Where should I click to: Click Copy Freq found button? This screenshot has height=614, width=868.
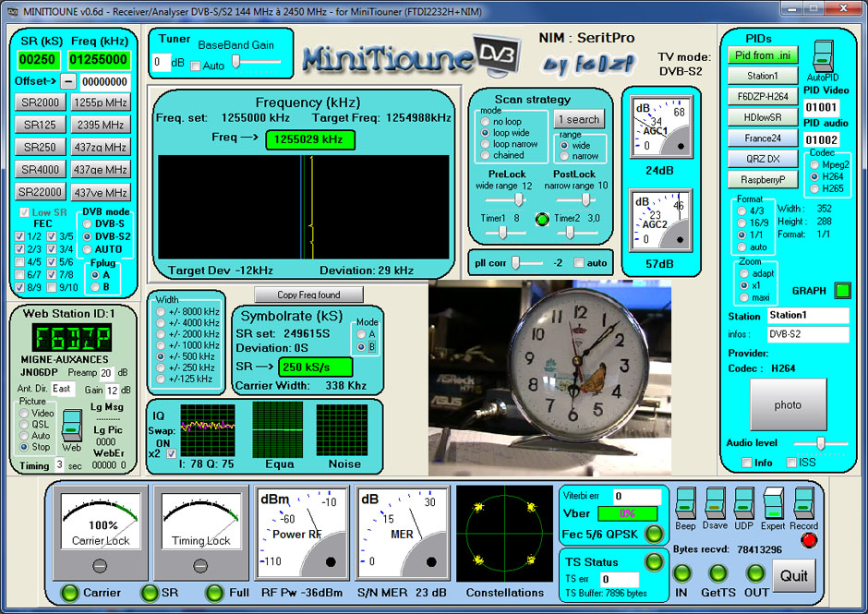(309, 295)
